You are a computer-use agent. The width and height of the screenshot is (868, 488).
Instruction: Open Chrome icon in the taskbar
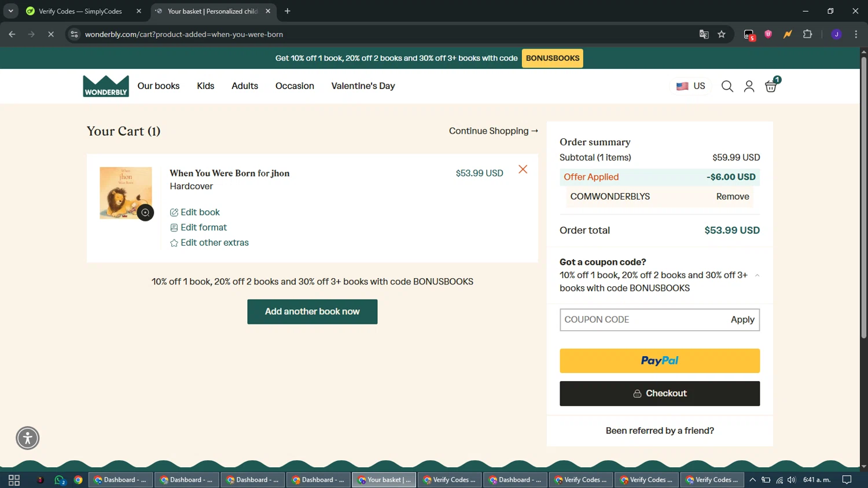point(78,480)
